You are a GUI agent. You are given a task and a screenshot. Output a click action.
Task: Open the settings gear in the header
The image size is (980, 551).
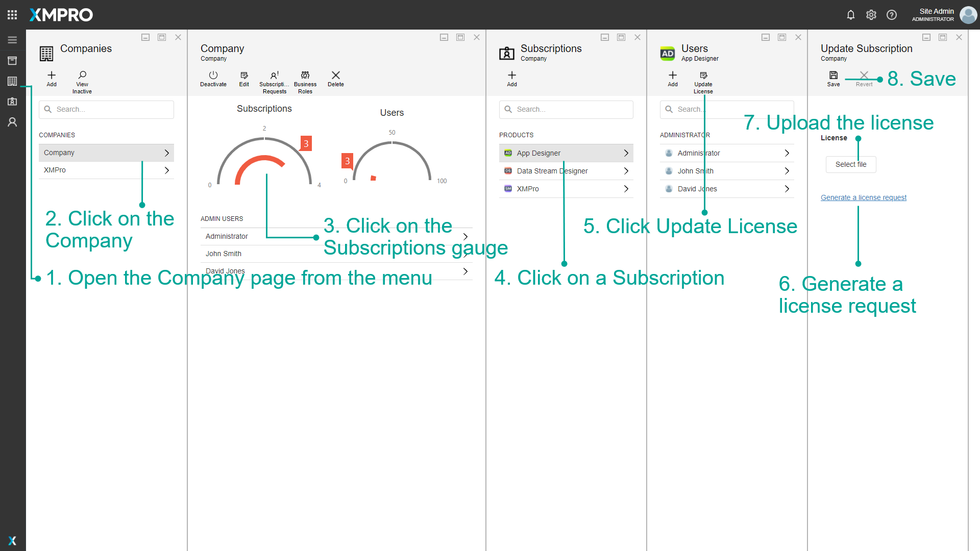coord(871,15)
